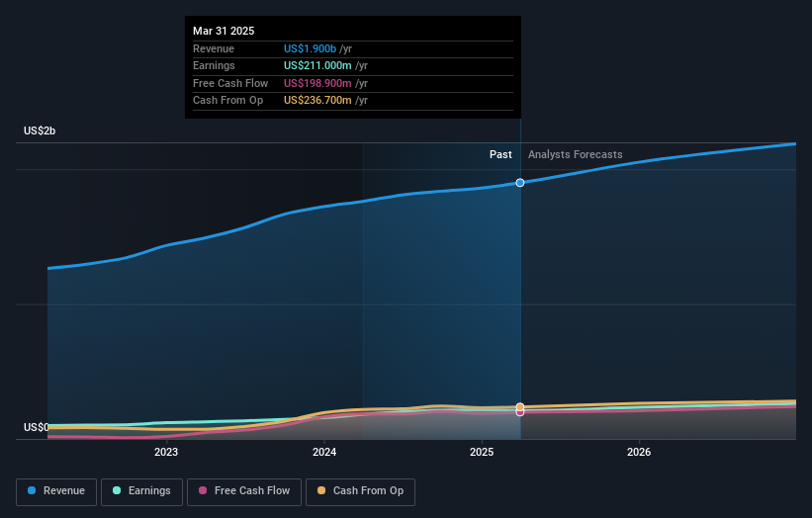Click the US$2b y-axis label
This screenshot has height=518, width=812.
(x=40, y=130)
